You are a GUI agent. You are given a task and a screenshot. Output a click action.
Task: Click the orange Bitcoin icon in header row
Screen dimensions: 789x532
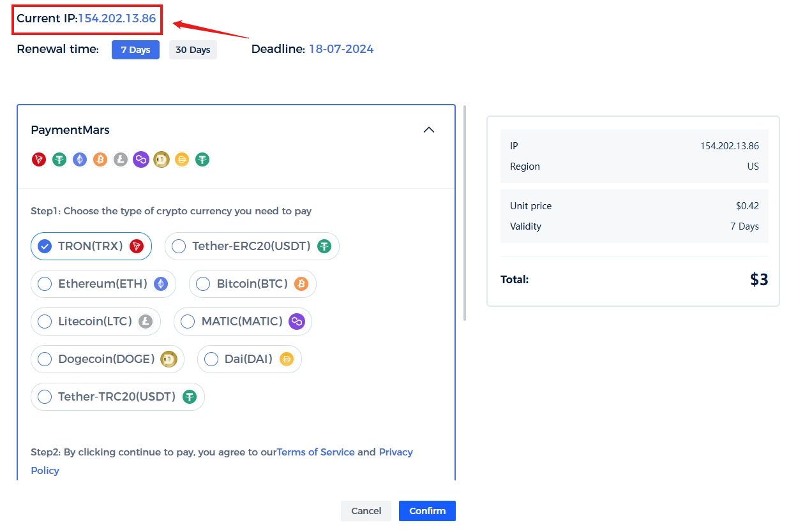click(100, 159)
